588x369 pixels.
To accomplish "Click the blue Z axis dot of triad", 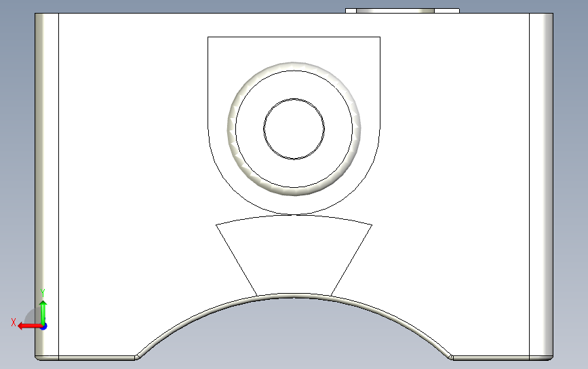I will (x=44, y=327).
